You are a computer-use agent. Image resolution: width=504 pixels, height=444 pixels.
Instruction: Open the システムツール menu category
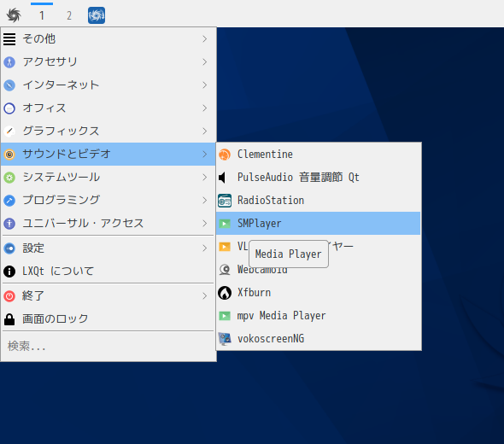tap(108, 178)
